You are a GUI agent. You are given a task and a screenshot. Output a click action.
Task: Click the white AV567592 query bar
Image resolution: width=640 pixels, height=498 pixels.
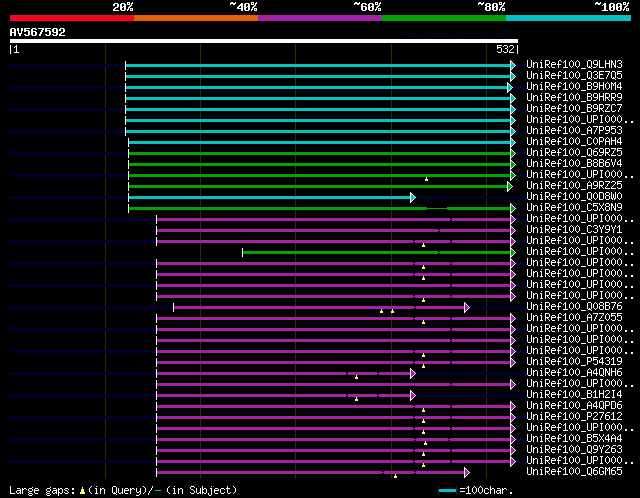(x=264, y=41)
